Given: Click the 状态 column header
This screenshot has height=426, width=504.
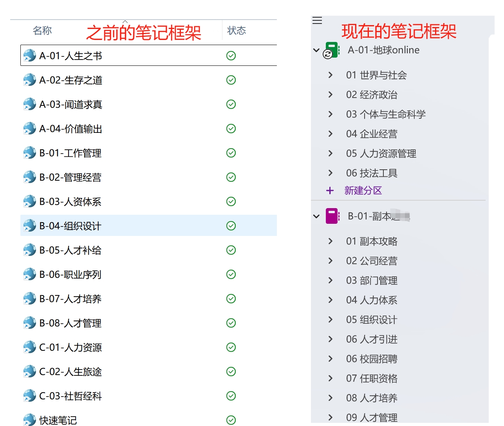Looking at the screenshot, I should 237,31.
